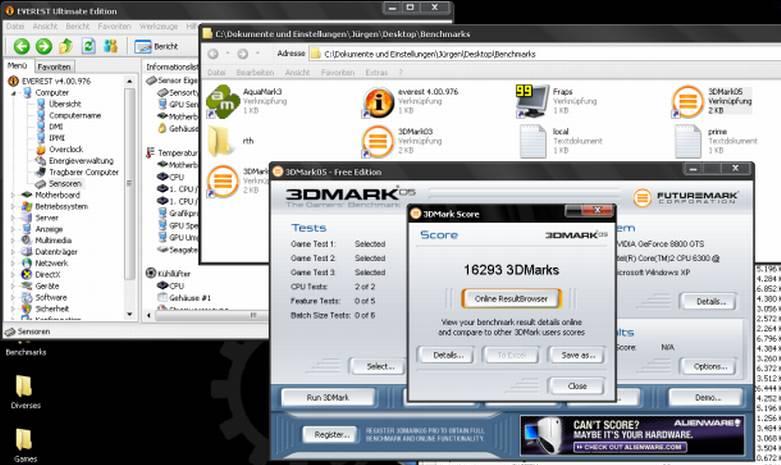Select the 3DMark05 shortcut in Benchmarks folder
Image resolution: width=781 pixels, height=465 pixels.
coord(687,102)
